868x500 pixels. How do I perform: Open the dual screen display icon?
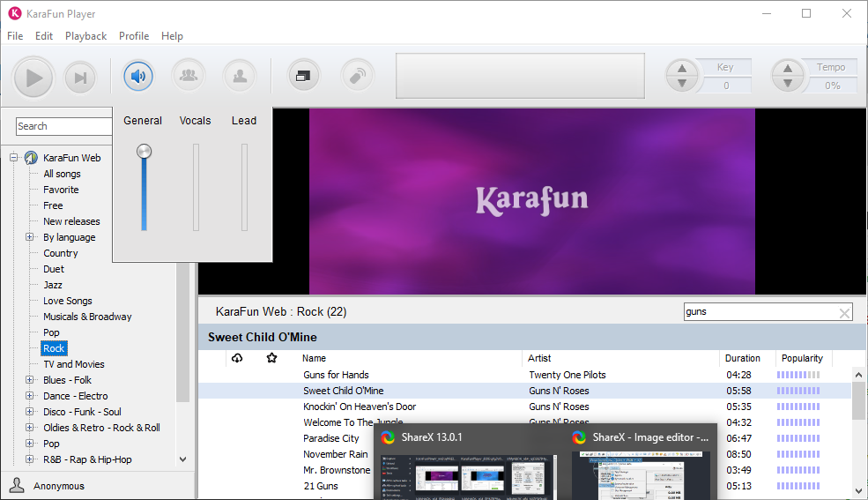(303, 76)
